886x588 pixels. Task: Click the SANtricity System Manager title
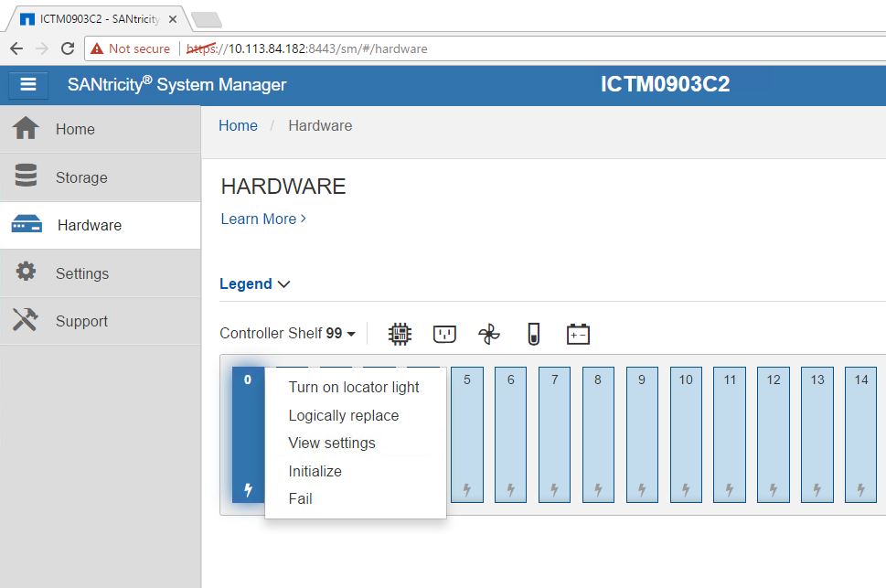[x=176, y=84]
